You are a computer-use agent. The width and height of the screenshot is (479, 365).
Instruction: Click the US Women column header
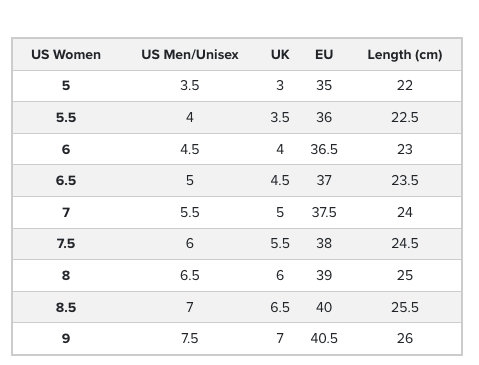pos(66,54)
